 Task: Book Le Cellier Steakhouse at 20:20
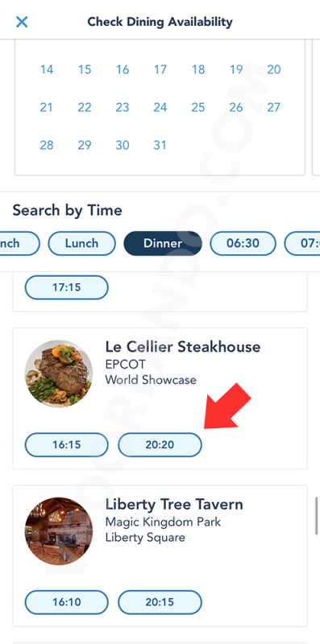[160, 444]
